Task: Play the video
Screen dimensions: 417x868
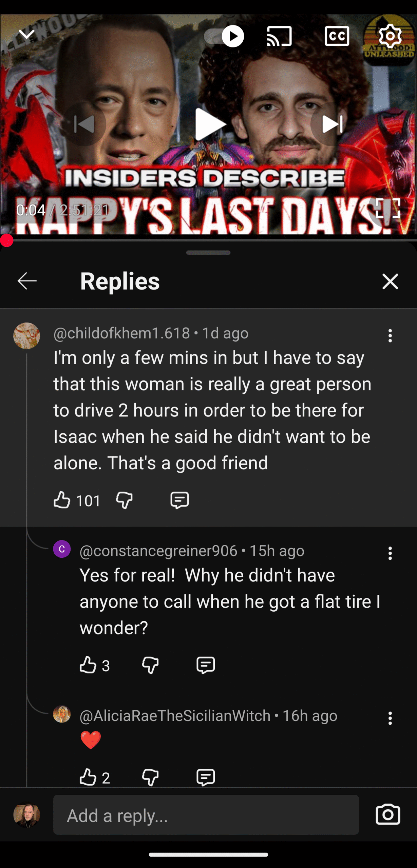Action: (209, 124)
